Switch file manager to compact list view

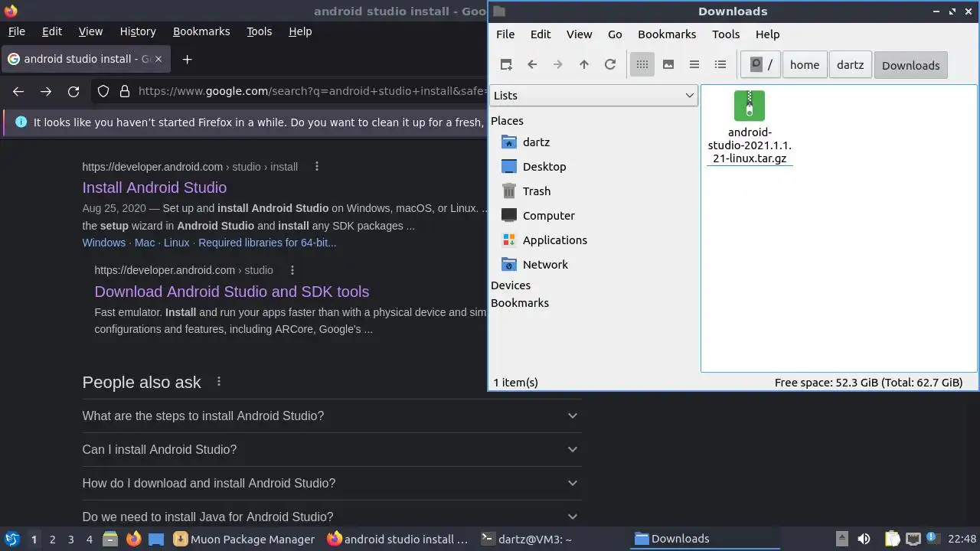click(694, 65)
